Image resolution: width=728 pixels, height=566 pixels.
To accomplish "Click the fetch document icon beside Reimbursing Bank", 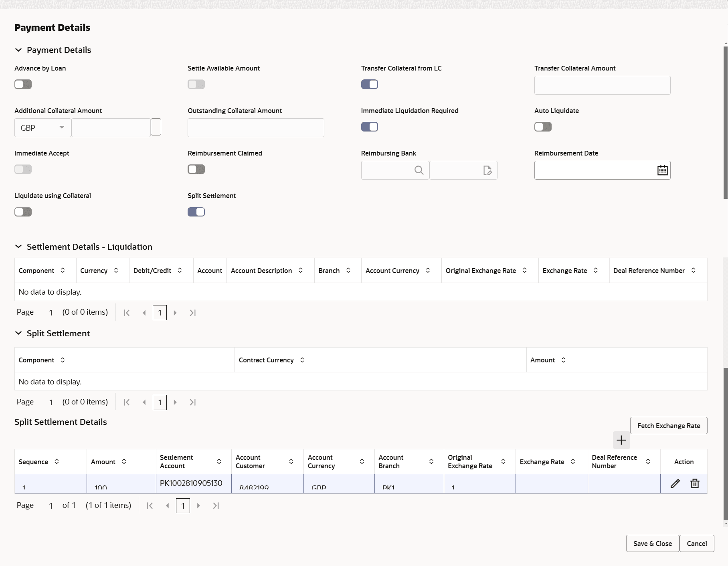I will click(x=487, y=170).
